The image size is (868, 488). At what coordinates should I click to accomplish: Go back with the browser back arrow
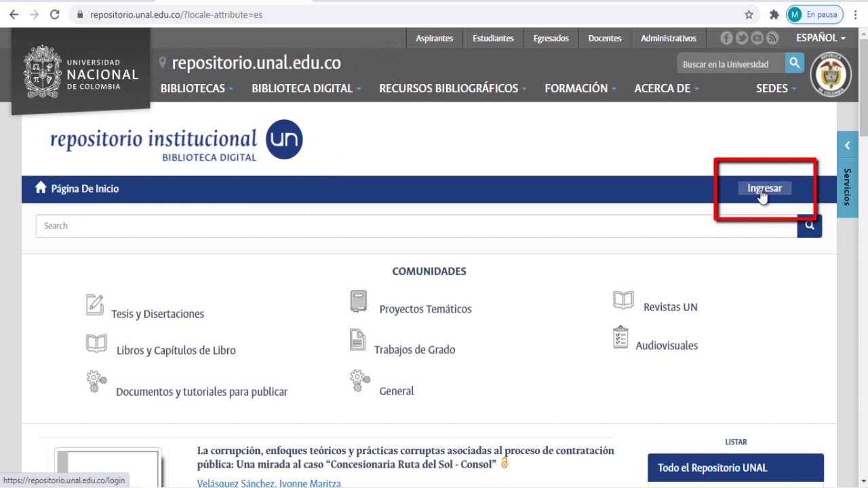pyautogui.click(x=14, y=14)
